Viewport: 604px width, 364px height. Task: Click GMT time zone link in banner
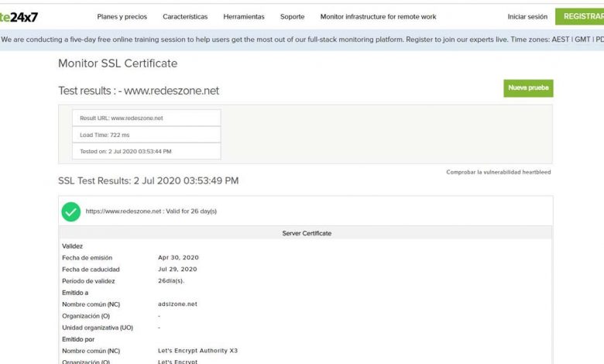tap(582, 39)
